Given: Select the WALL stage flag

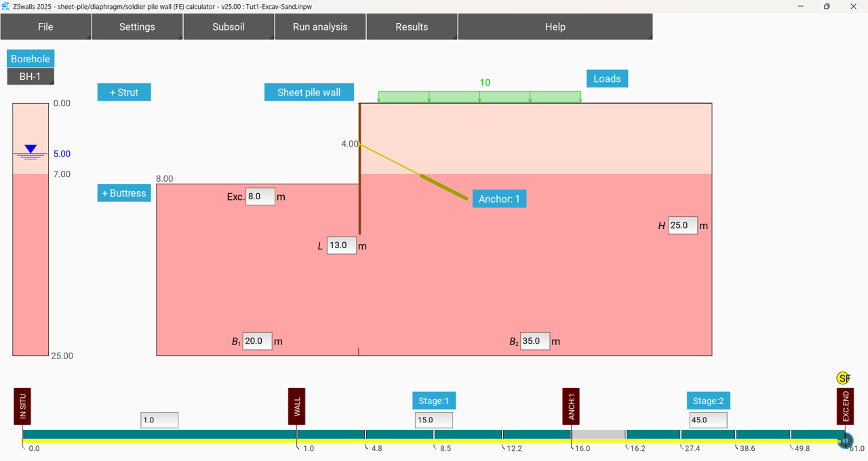Looking at the screenshot, I should pyautogui.click(x=296, y=406).
